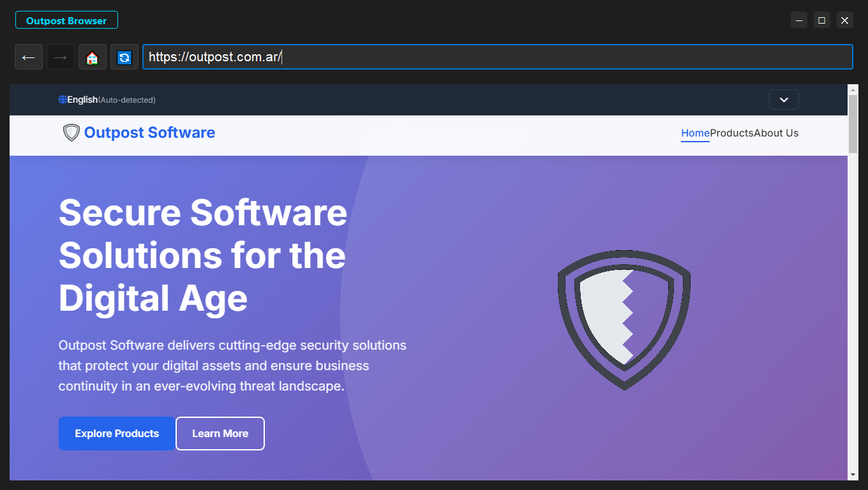
Task: Select the Home navigation link
Action: click(x=694, y=133)
